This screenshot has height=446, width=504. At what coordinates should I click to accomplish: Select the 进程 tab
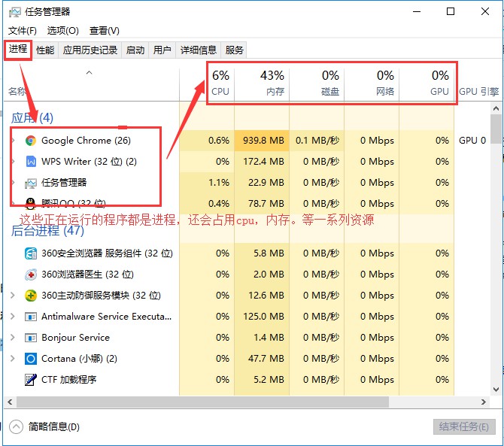pyautogui.click(x=18, y=49)
